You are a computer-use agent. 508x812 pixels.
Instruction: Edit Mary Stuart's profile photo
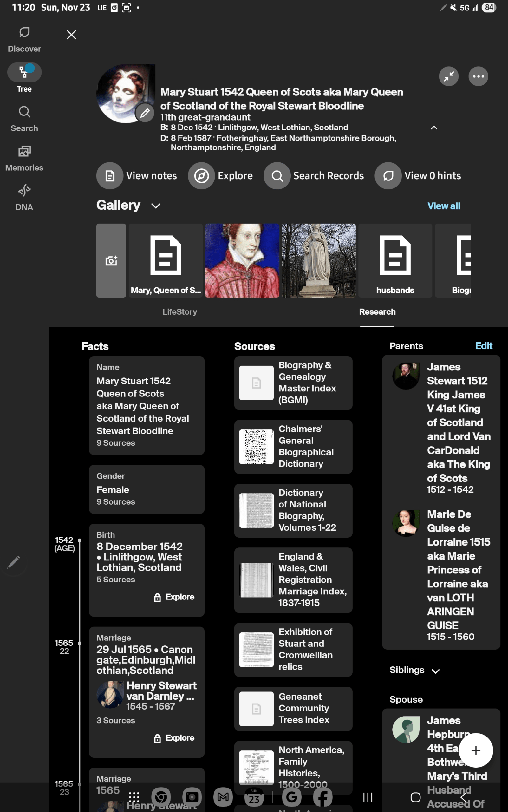(145, 113)
